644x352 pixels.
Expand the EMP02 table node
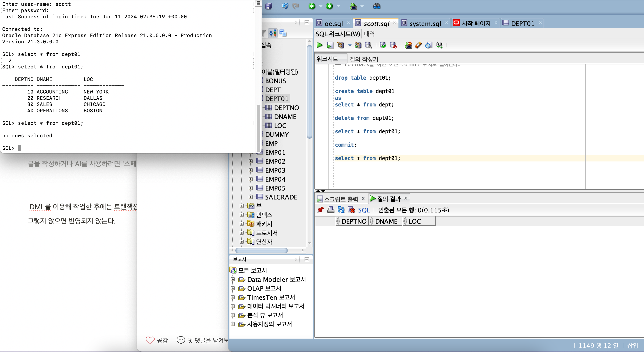250,161
